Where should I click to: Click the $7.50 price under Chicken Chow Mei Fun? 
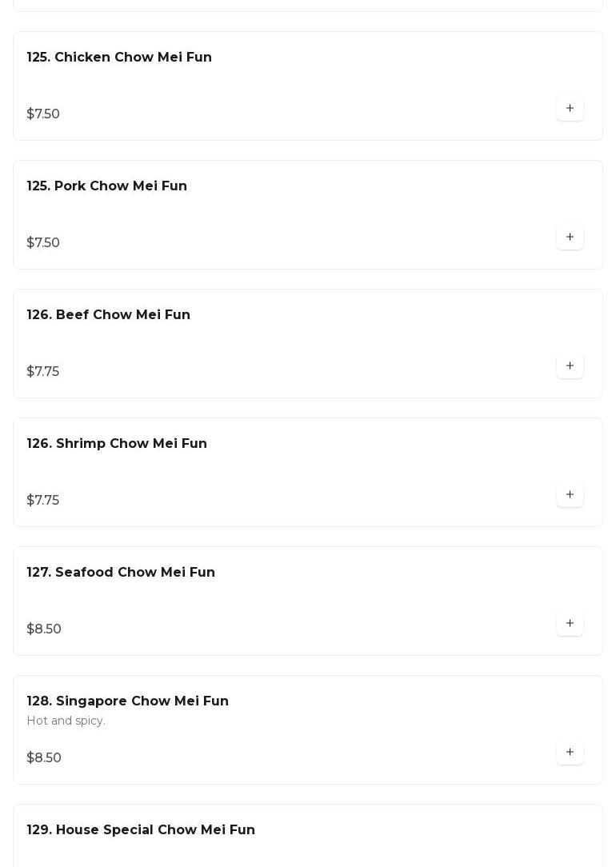43,114
